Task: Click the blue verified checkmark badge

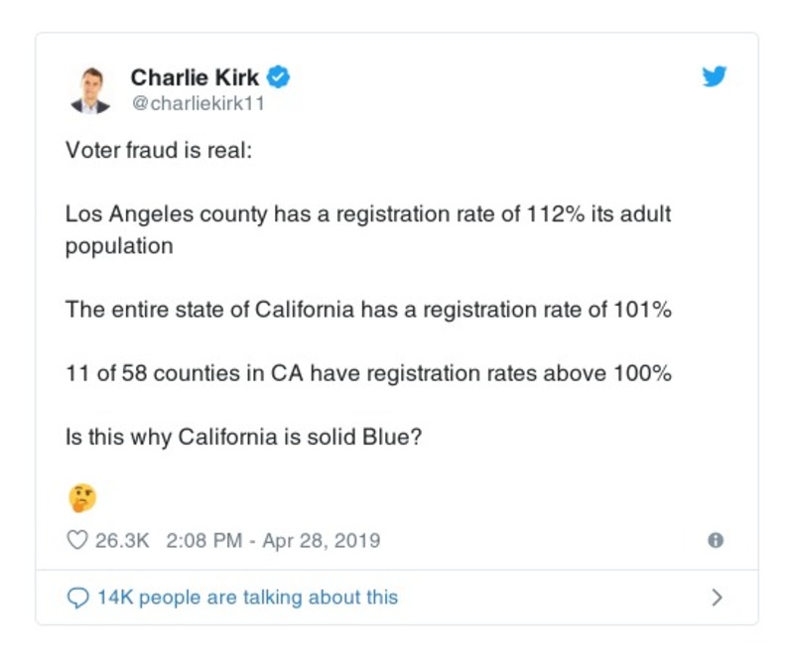Action: 279,77
